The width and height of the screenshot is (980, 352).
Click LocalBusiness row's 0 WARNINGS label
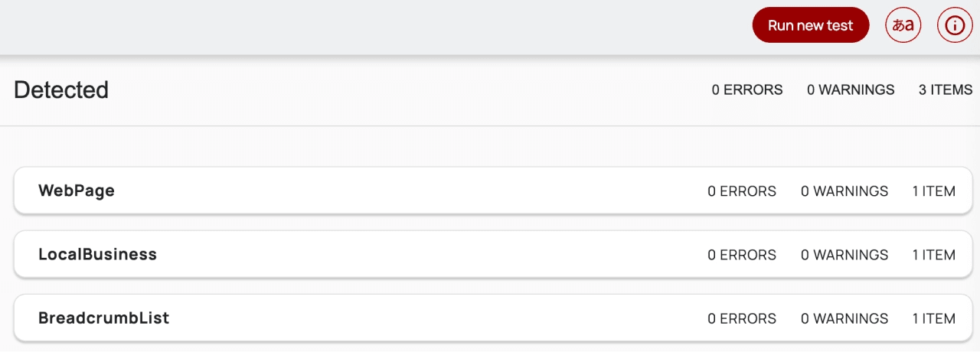(844, 255)
